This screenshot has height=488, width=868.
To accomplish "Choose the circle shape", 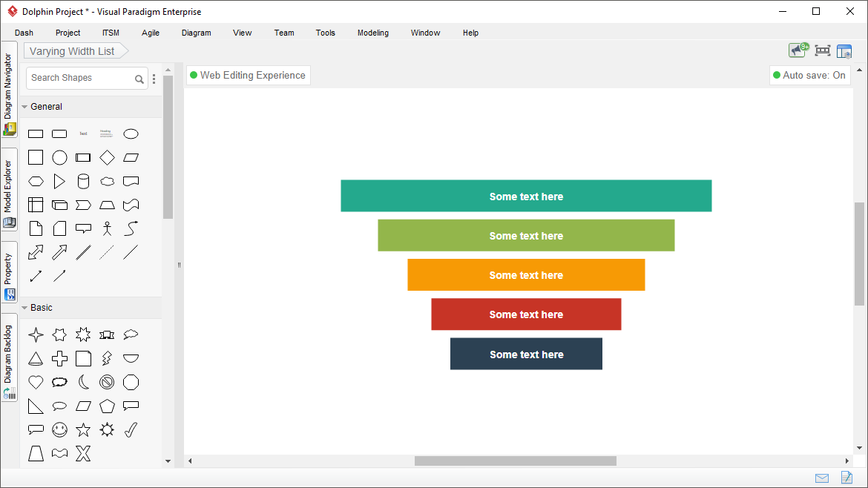I will [x=59, y=158].
